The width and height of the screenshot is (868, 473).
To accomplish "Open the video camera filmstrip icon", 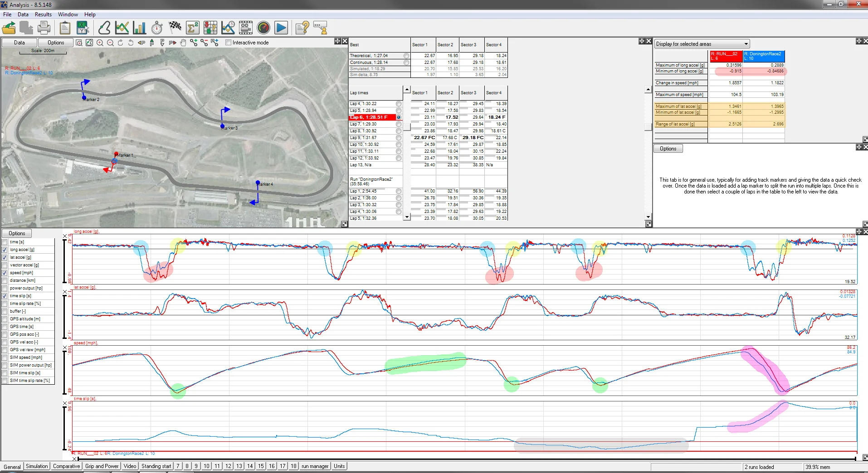I will pyautogui.click(x=245, y=28).
